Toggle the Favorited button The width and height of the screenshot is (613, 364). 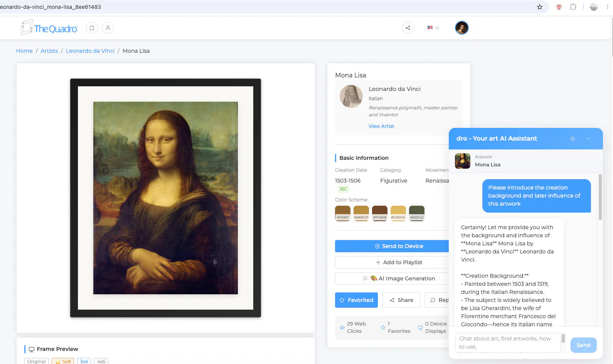(356, 300)
